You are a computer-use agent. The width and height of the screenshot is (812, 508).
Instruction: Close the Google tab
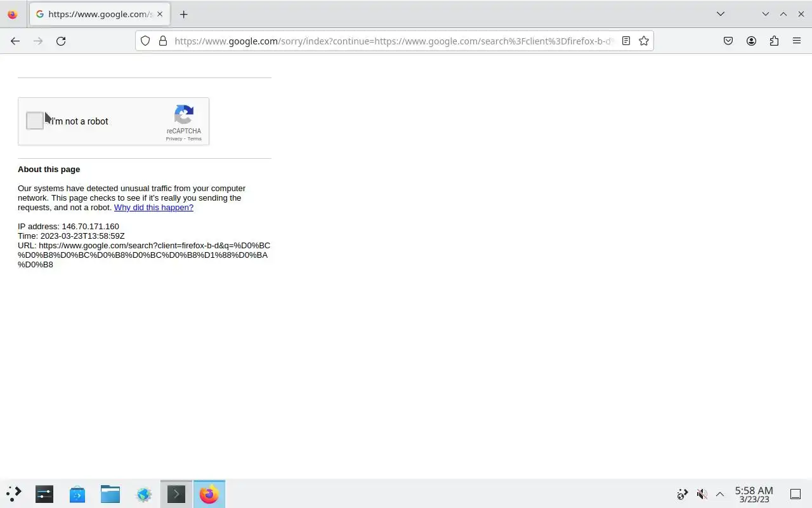[160, 14]
